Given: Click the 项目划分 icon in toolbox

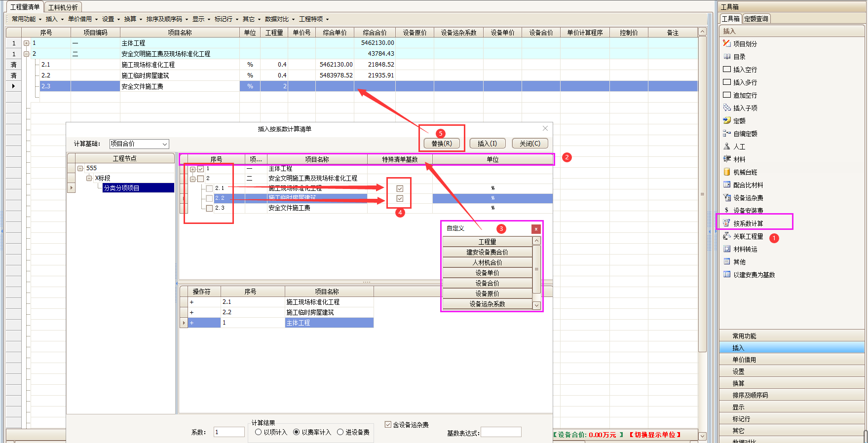Looking at the screenshot, I should tap(726, 43).
